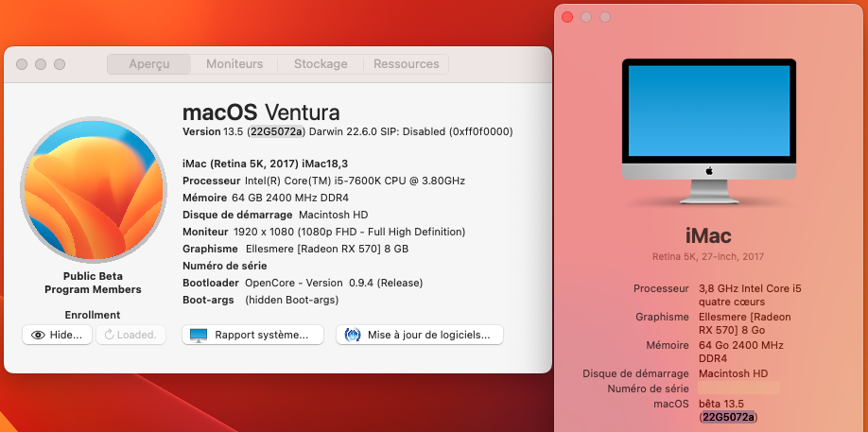Screen dimensions: 868x432
Task: Open the Stockage tab
Action: 321,64
